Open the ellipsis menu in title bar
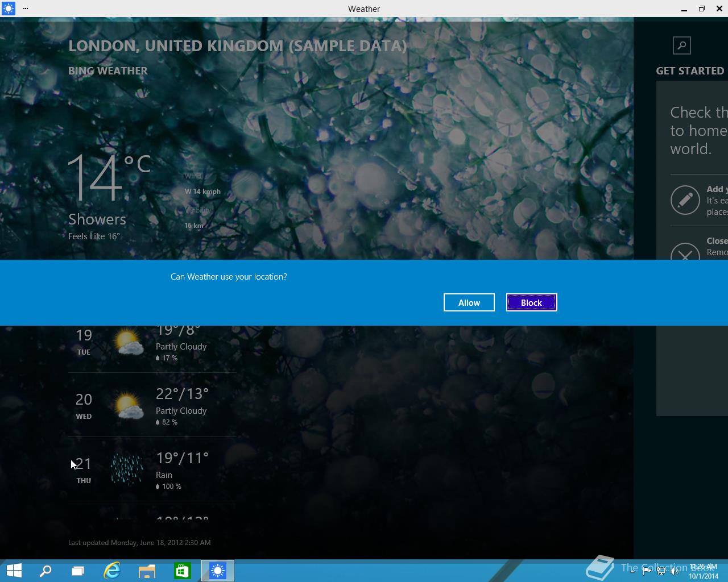728x582 pixels. 26,9
